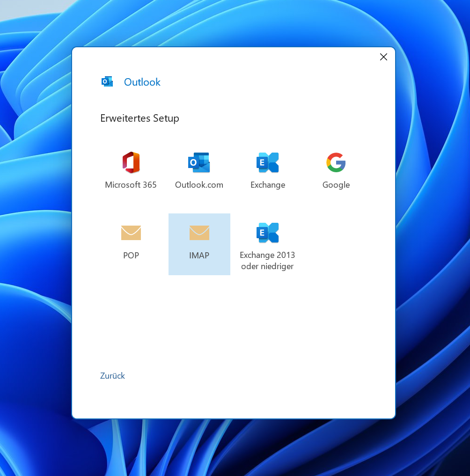Close the Outlook setup dialog
470x476 pixels.
(383, 57)
